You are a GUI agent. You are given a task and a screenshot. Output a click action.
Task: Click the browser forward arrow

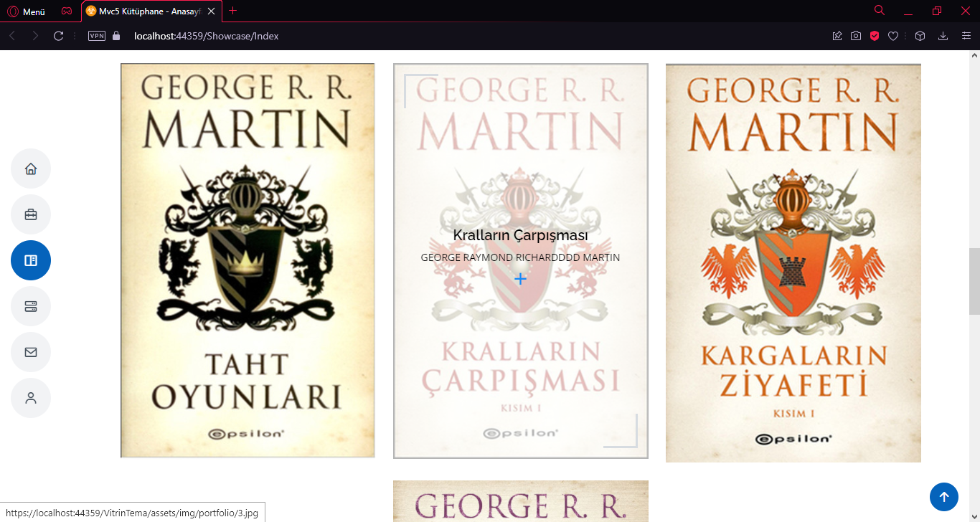(35, 36)
